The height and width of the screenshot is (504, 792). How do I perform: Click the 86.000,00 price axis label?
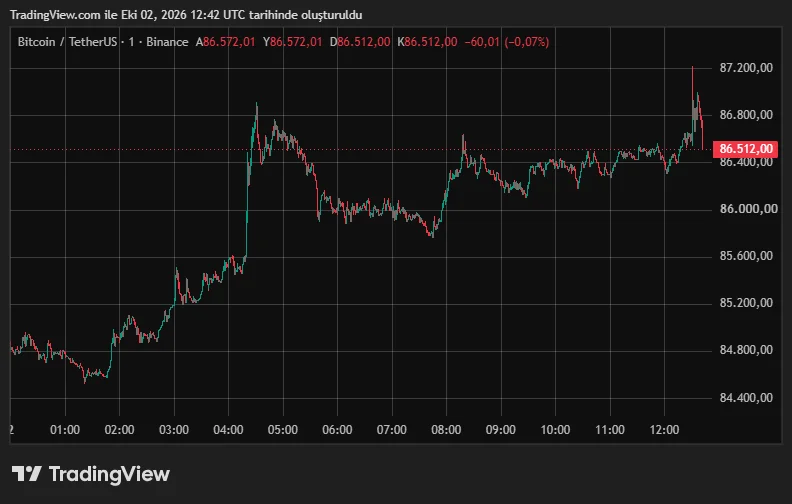tap(749, 209)
